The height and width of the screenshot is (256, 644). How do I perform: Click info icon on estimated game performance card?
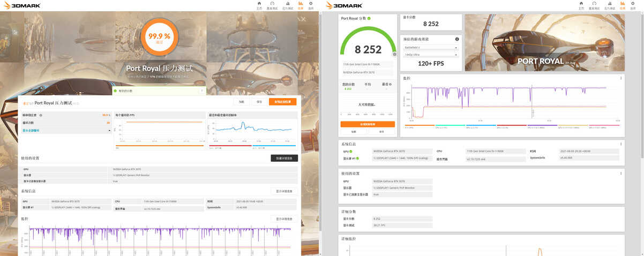point(457,39)
